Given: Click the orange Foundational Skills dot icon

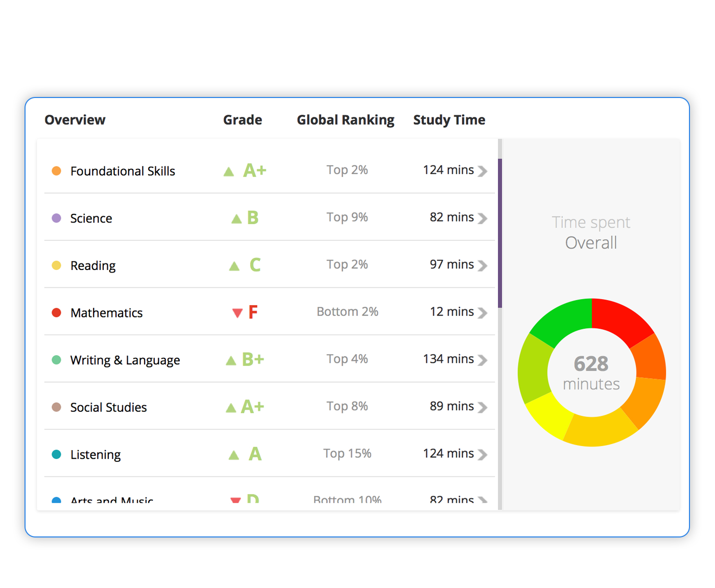Looking at the screenshot, I should pos(57,171).
